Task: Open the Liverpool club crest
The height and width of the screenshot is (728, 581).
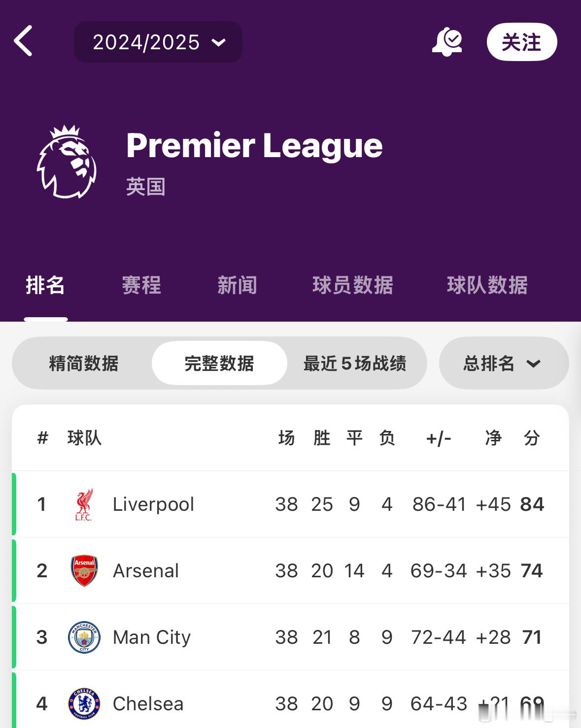Action: click(x=84, y=504)
